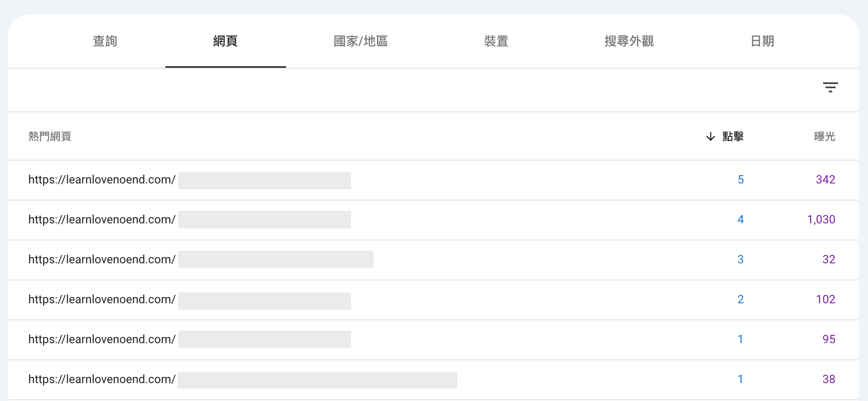Open the URL row with 95 impressions

coord(434,340)
